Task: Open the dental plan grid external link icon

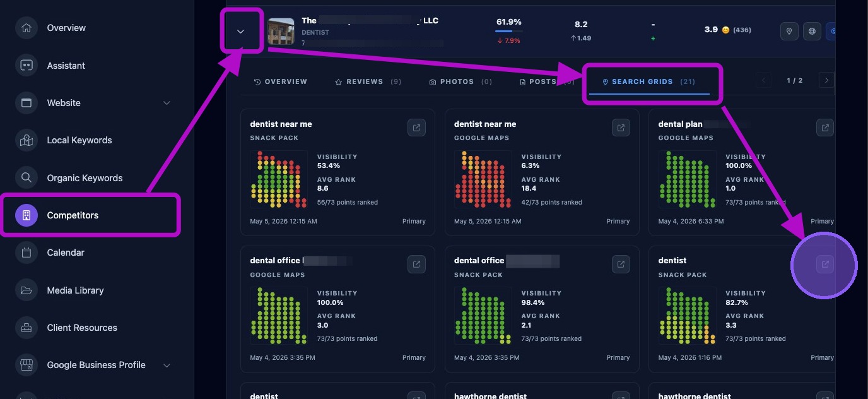Action: (824, 128)
